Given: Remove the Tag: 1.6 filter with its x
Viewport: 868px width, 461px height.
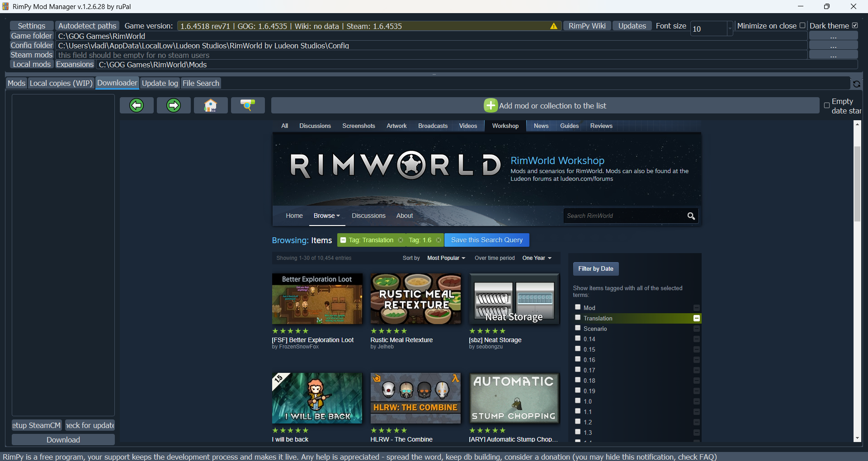Looking at the screenshot, I should 438,240.
